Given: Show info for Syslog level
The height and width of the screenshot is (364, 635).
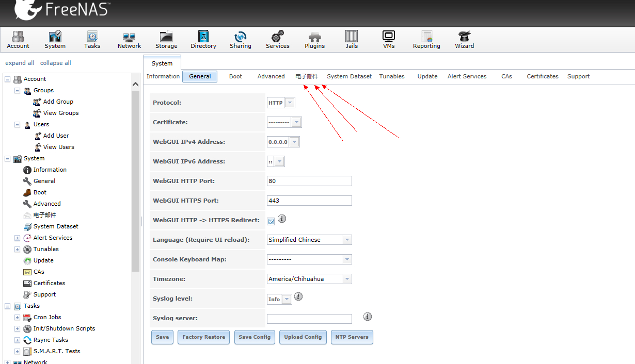Looking at the screenshot, I should click(x=298, y=297).
